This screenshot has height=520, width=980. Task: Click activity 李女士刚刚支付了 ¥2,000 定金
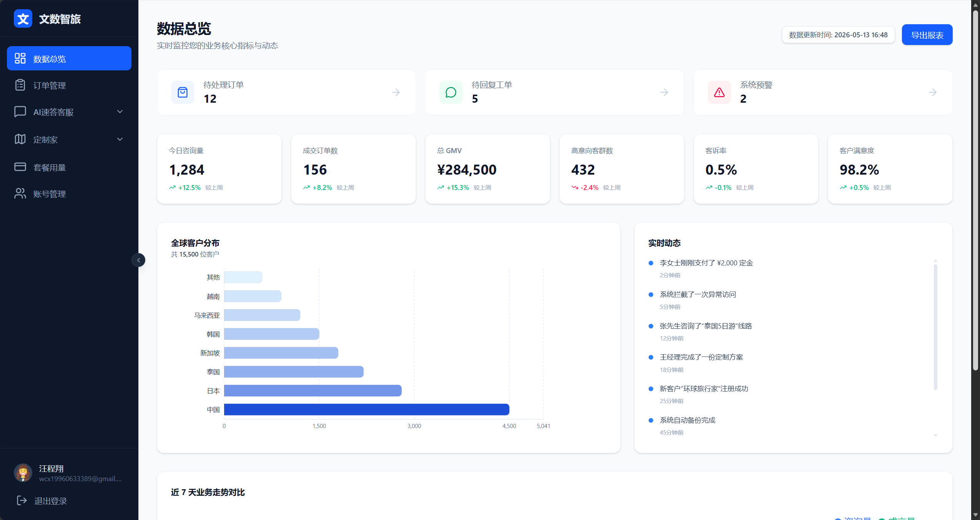click(x=706, y=263)
